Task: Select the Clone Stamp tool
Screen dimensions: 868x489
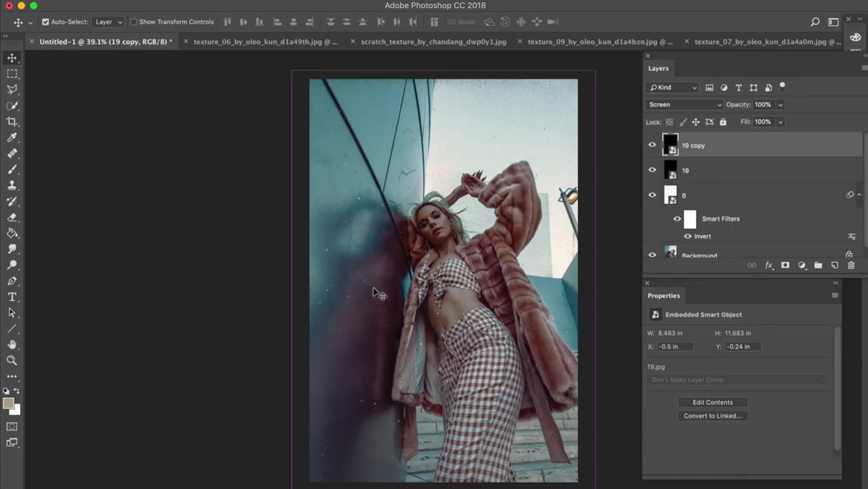Action: pos(12,185)
